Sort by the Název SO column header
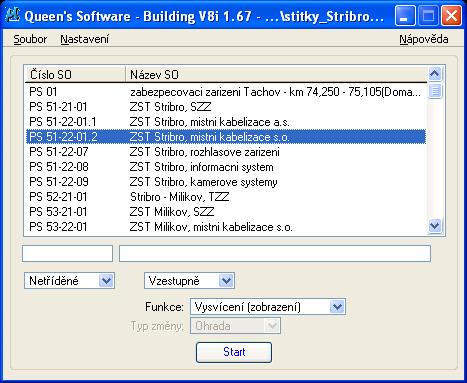 point(276,74)
